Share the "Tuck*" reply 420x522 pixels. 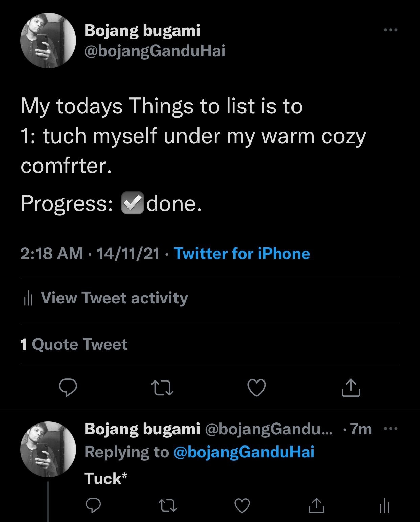tap(317, 506)
